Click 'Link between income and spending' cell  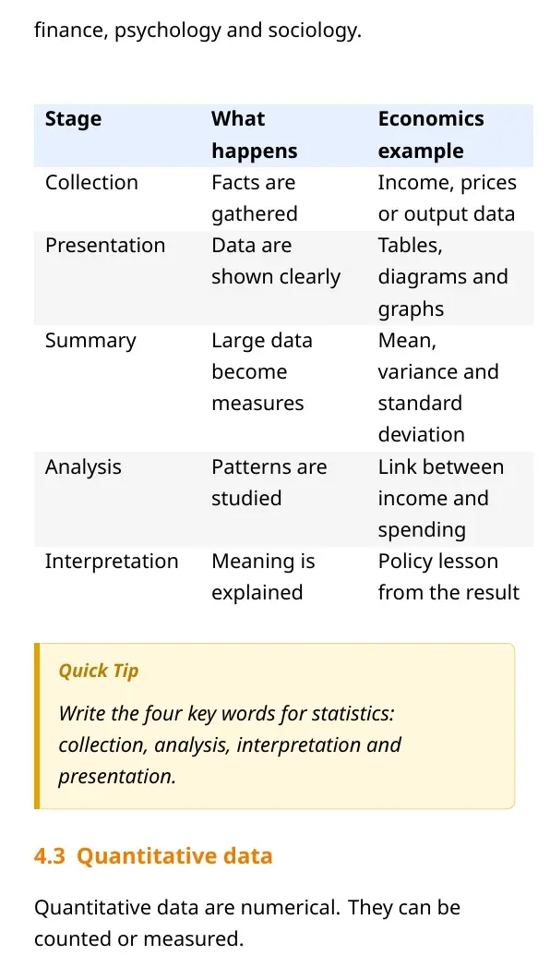(450, 499)
